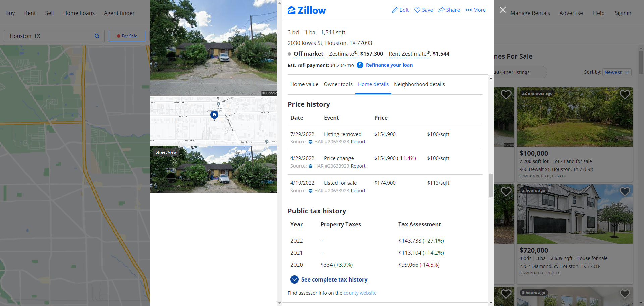
Task: Share the listing via the Share arrow
Action: (x=441, y=10)
